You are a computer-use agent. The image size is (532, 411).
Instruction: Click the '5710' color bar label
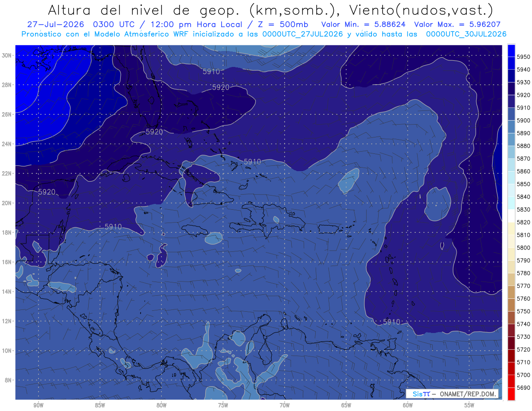click(x=524, y=362)
